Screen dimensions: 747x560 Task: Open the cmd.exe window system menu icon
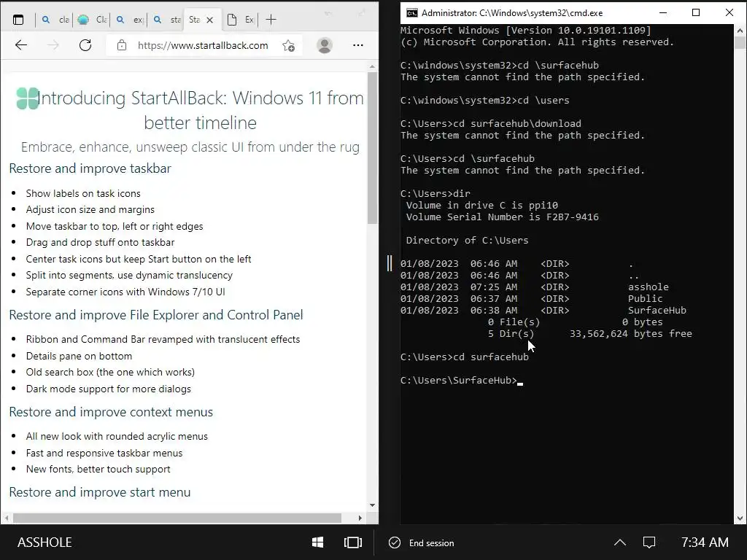pos(411,13)
